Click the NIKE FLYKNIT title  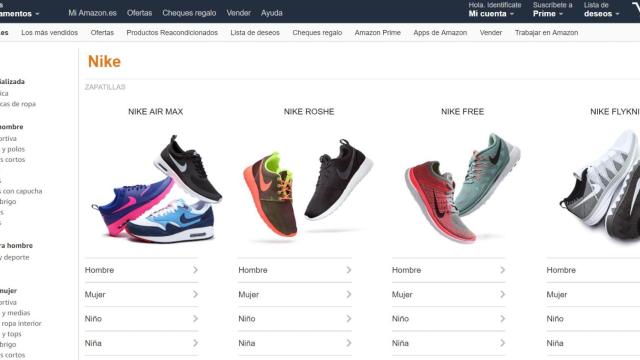pos(615,111)
